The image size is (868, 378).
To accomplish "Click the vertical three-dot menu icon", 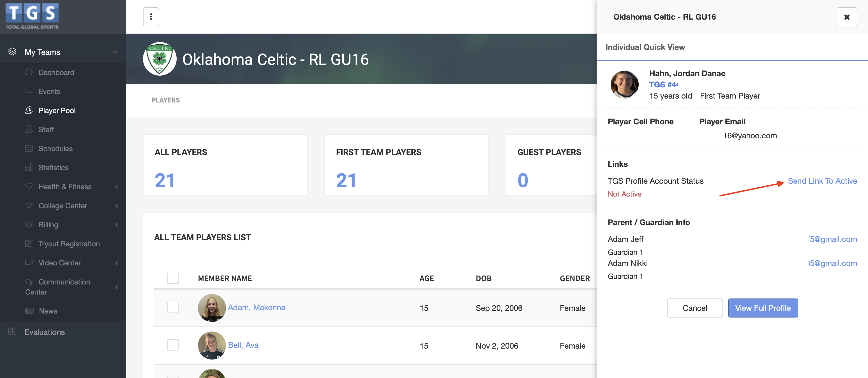I will click(x=151, y=17).
